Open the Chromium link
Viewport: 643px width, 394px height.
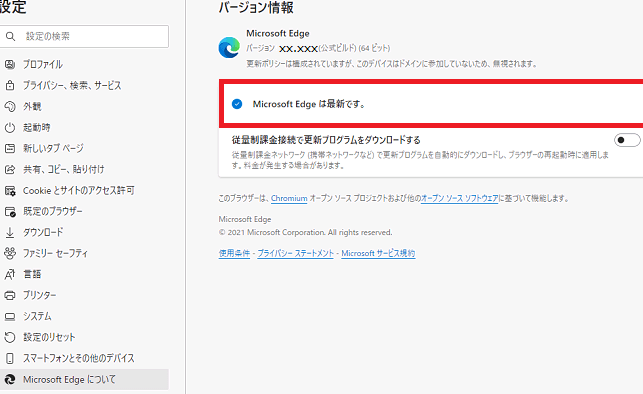click(289, 198)
